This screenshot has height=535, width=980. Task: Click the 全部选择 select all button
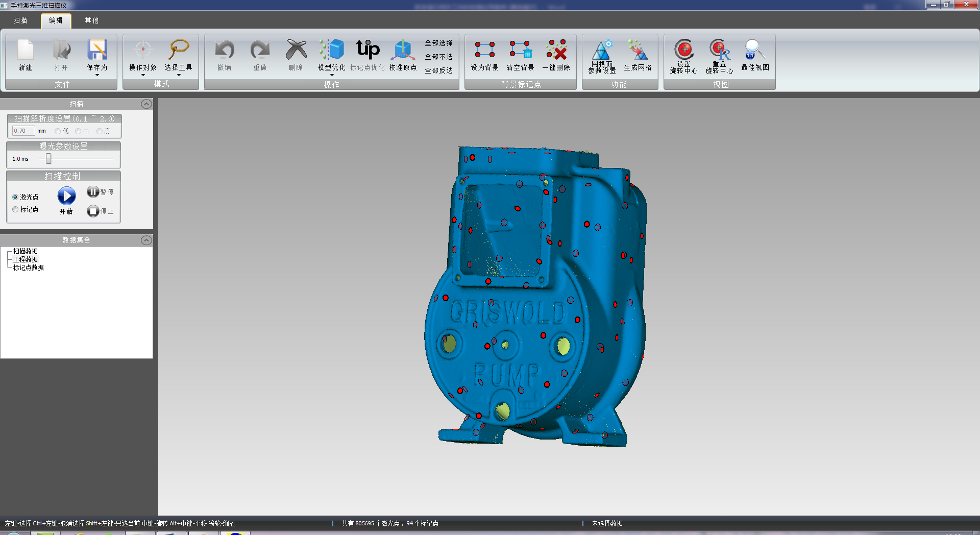click(x=438, y=43)
